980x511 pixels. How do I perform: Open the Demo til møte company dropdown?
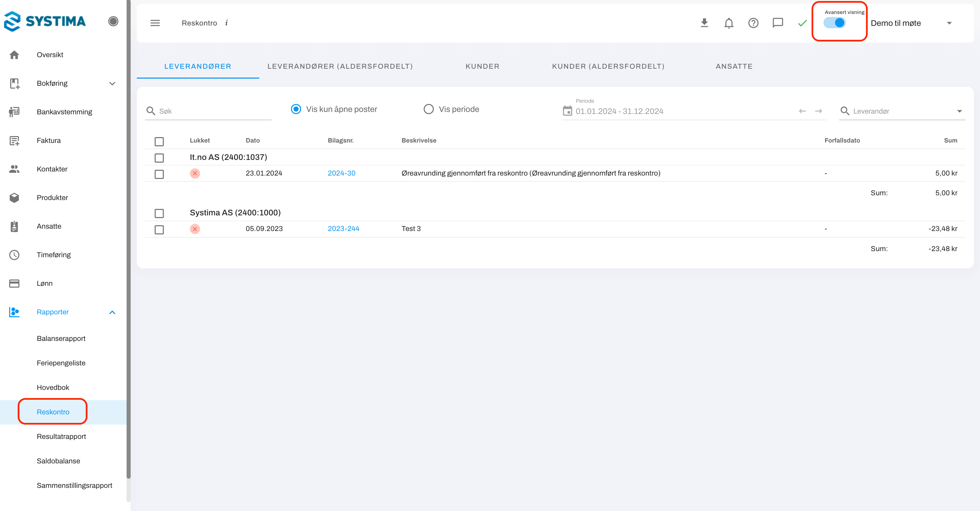pyautogui.click(x=949, y=23)
